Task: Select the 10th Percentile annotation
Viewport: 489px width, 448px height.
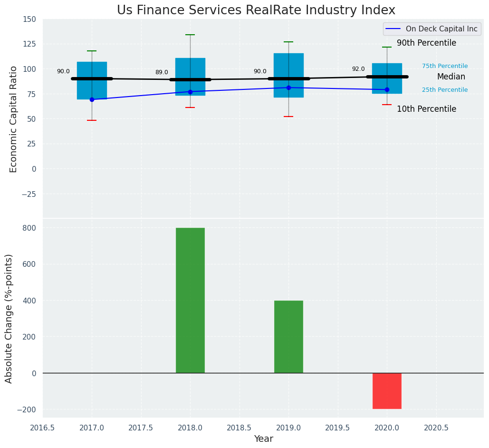Action: (x=426, y=109)
